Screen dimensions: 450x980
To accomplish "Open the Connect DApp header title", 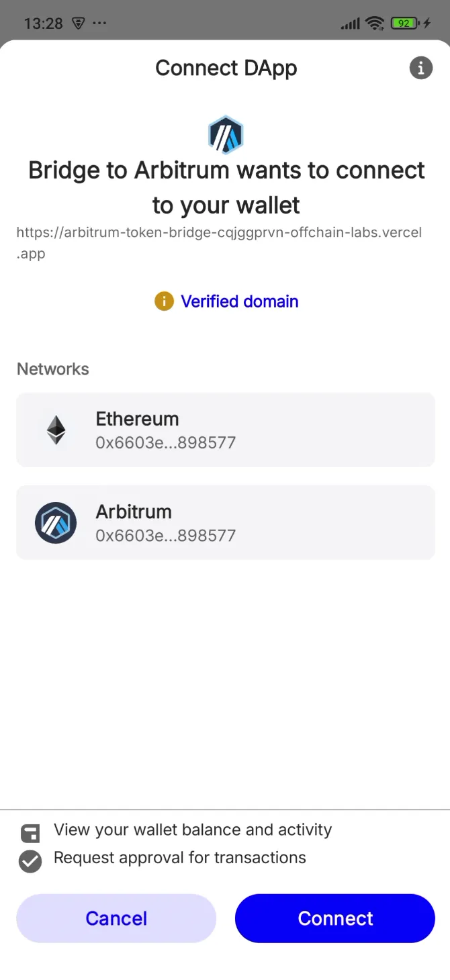I will 226,67.
